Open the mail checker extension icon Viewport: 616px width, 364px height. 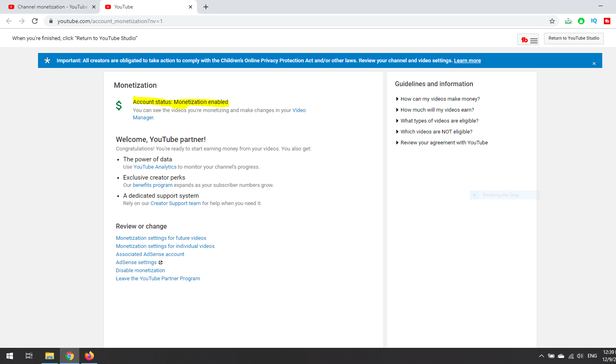[x=568, y=21]
